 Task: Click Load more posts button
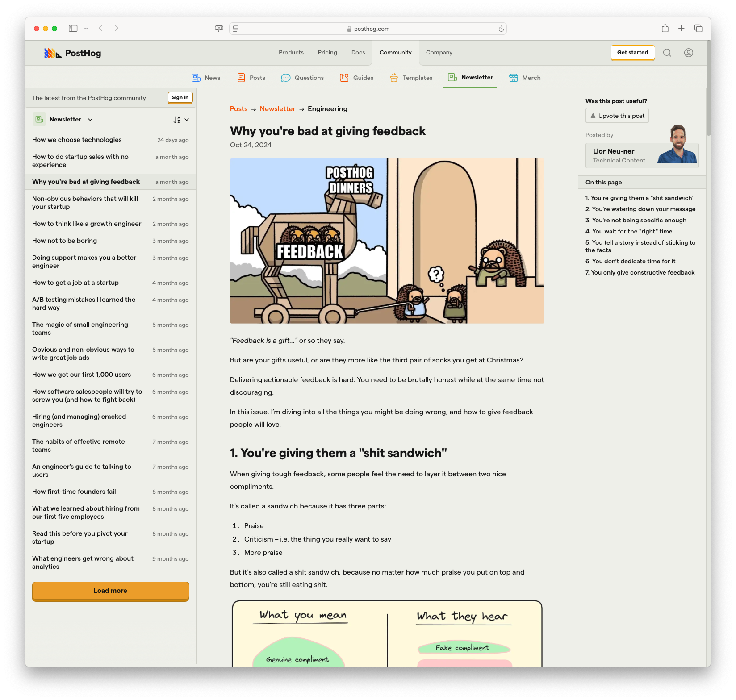110,591
